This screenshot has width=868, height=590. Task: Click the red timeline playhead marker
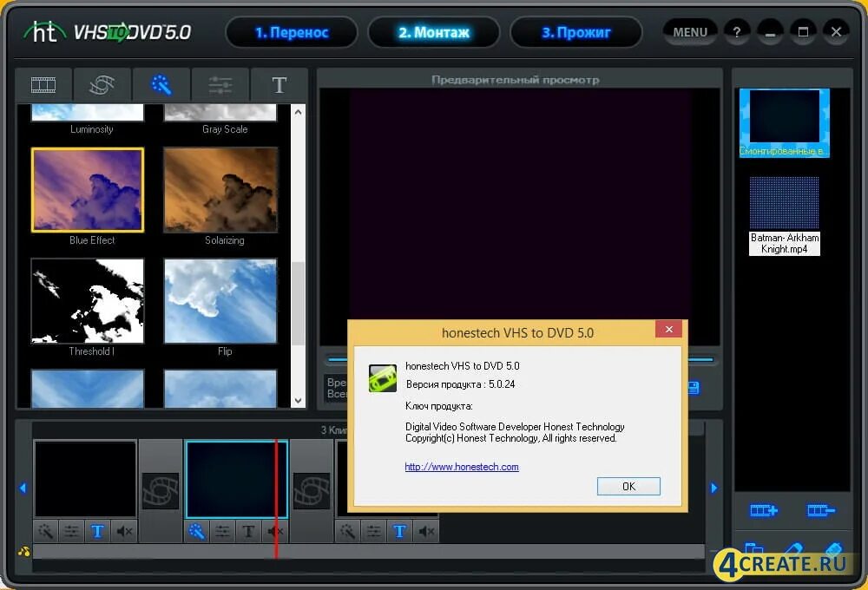pyautogui.click(x=276, y=499)
